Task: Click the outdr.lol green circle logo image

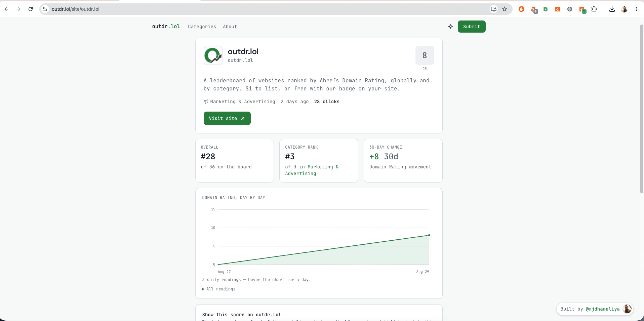Action: point(213,55)
